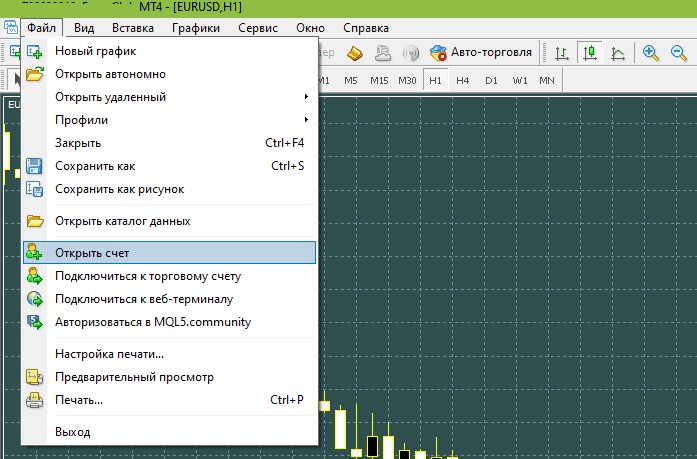Click the Печать printer icon

(x=34, y=400)
